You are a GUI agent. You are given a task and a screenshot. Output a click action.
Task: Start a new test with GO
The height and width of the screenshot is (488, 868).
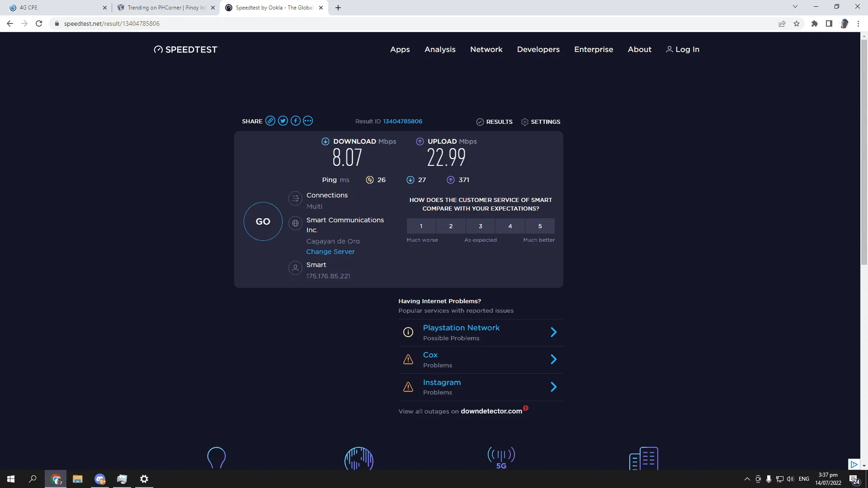coord(263,221)
